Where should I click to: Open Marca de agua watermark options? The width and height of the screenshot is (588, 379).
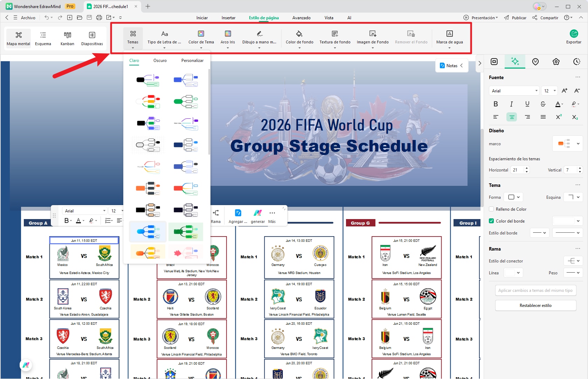(x=450, y=37)
